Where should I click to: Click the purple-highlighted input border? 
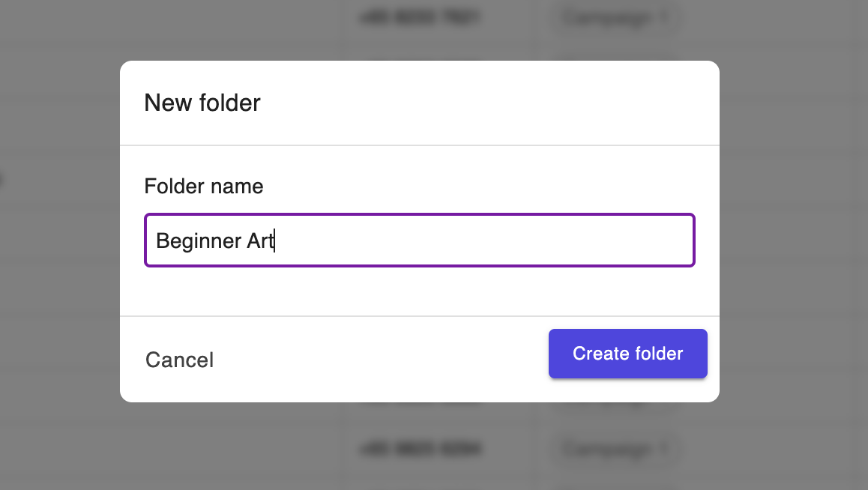point(420,216)
